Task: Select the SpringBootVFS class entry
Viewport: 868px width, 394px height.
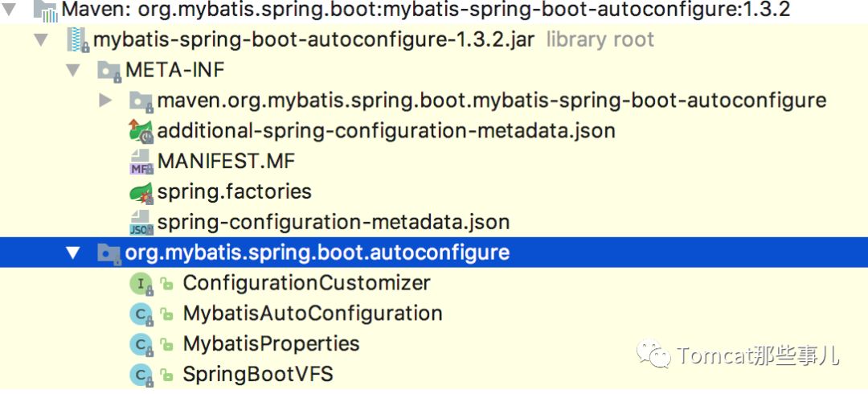Action: tap(258, 374)
